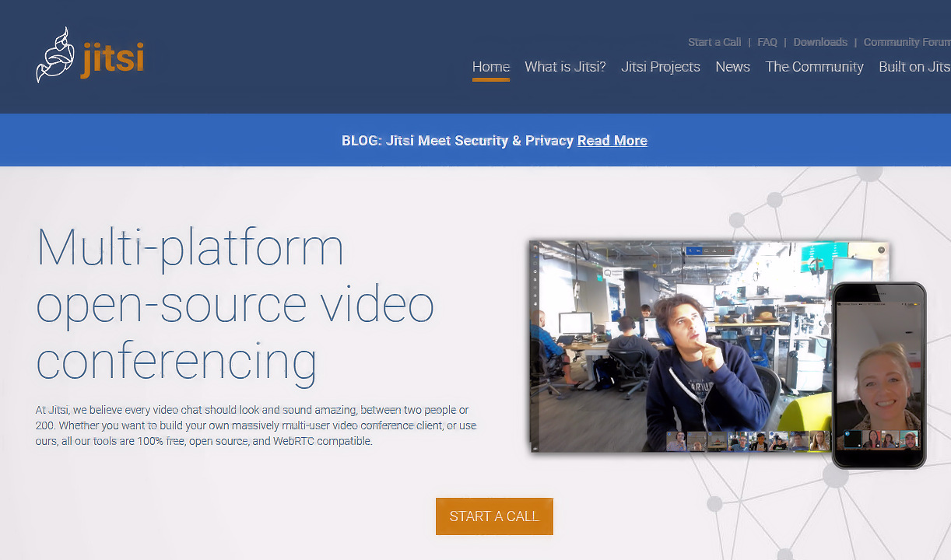Screen dimensions: 951x560
Task: Open the What is Jitsi? menu
Action: click(x=565, y=67)
